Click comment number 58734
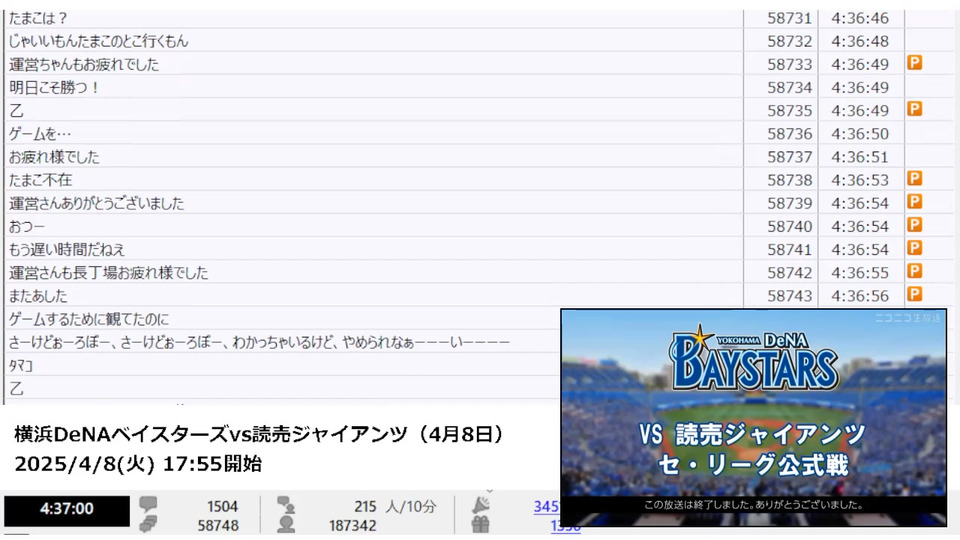The image size is (960, 540). click(789, 88)
